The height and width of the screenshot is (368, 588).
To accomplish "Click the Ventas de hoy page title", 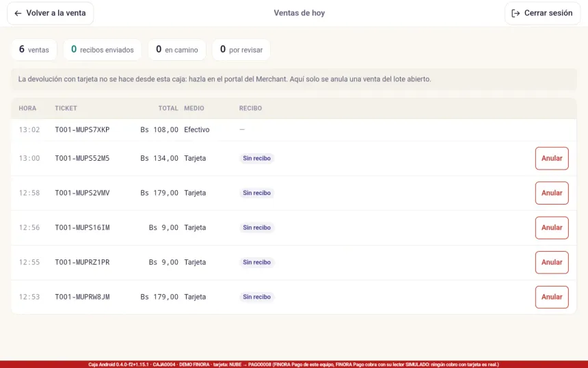I will point(299,13).
